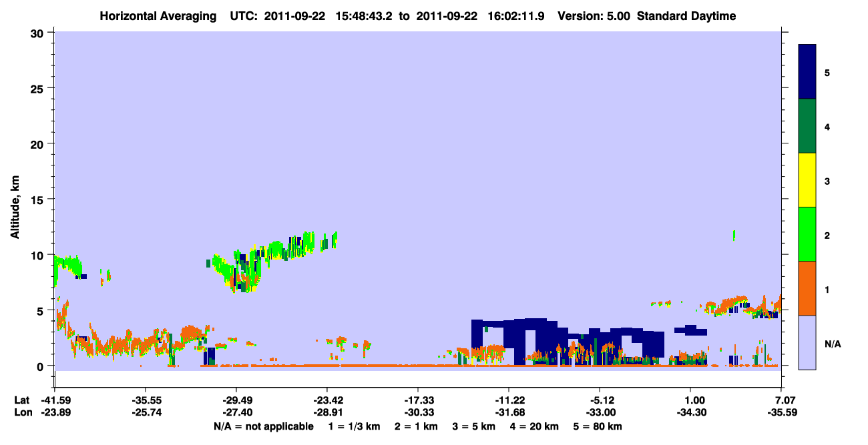Screen dimensions: 868x445
Task: Click the dark green color bar segment labeled 4
Action: tap(807, 126)
